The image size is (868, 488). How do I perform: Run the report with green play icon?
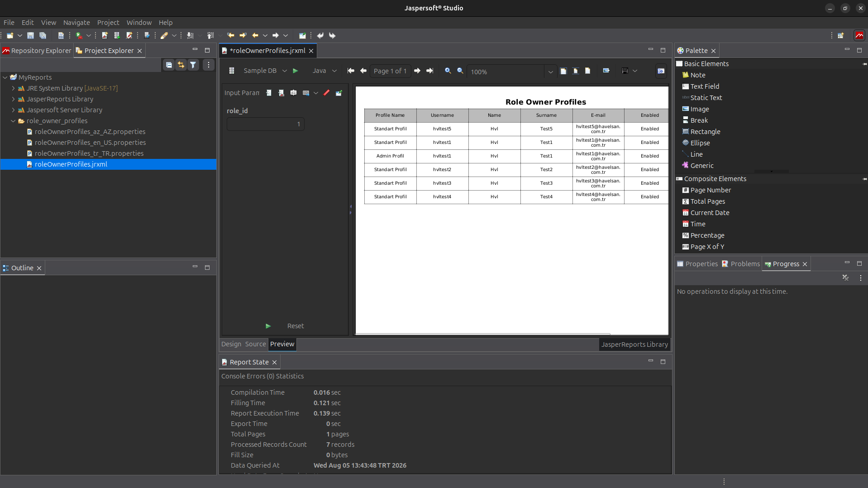(x=296, y=71)
